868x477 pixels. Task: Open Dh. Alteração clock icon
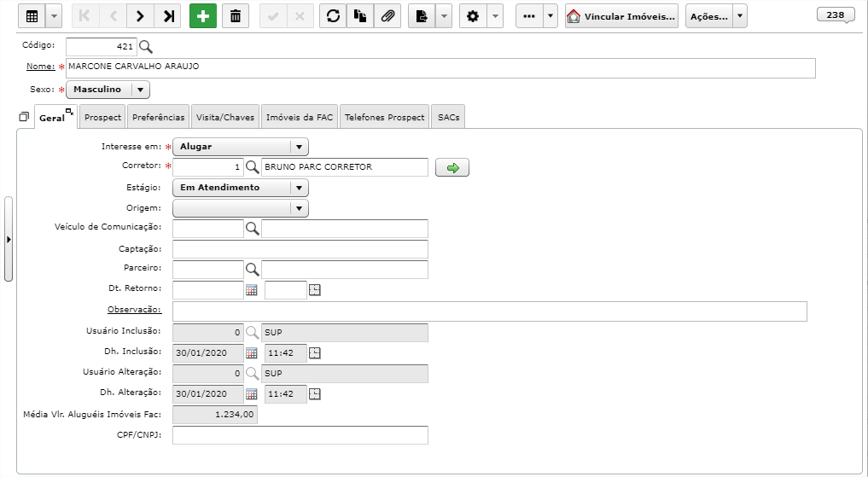[315, 394]
